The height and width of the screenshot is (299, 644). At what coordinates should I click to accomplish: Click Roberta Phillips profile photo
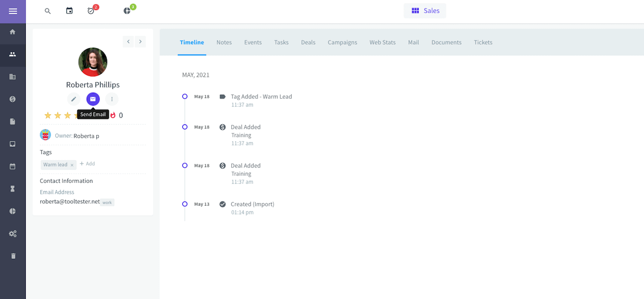click(x=93, y=62)
